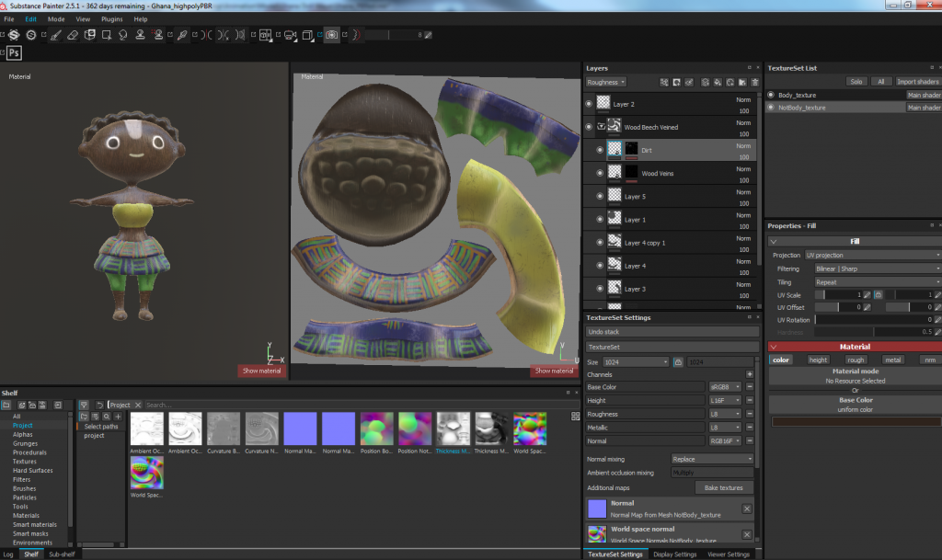942x560 pixels.
Task: Click the Shelf grid view size icon
Action: (575, 416)
